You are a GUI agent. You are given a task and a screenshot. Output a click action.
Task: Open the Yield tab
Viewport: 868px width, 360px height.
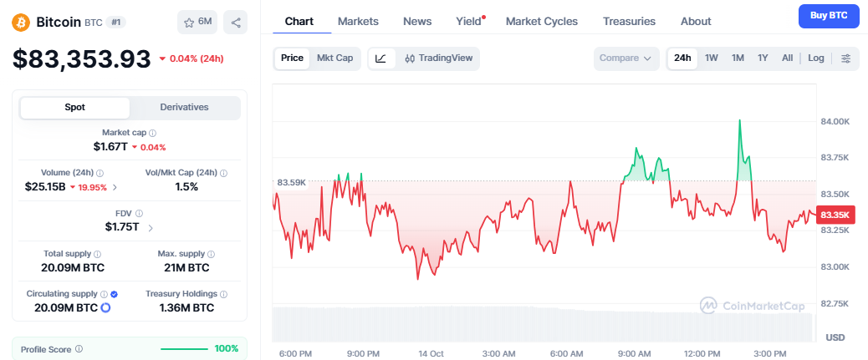click(469, 22)
